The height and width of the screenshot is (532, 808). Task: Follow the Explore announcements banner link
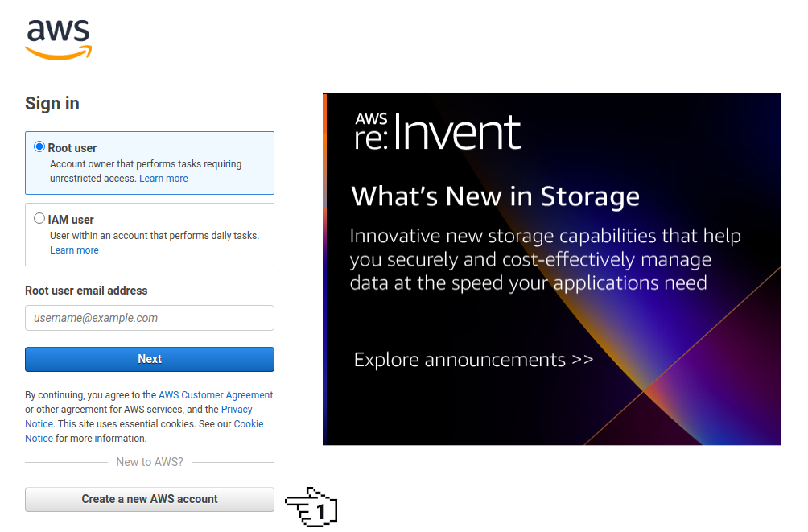(473, 359)
